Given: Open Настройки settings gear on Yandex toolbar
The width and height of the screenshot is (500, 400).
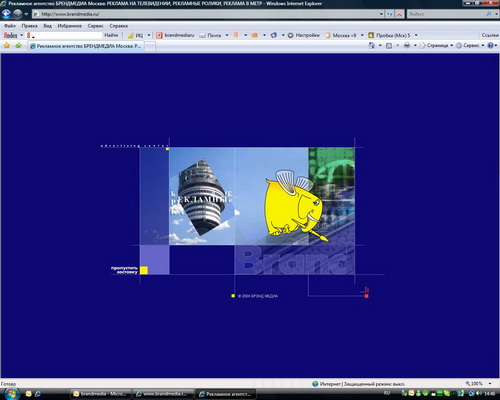Looking at the screenshot, I should [303, 35].
